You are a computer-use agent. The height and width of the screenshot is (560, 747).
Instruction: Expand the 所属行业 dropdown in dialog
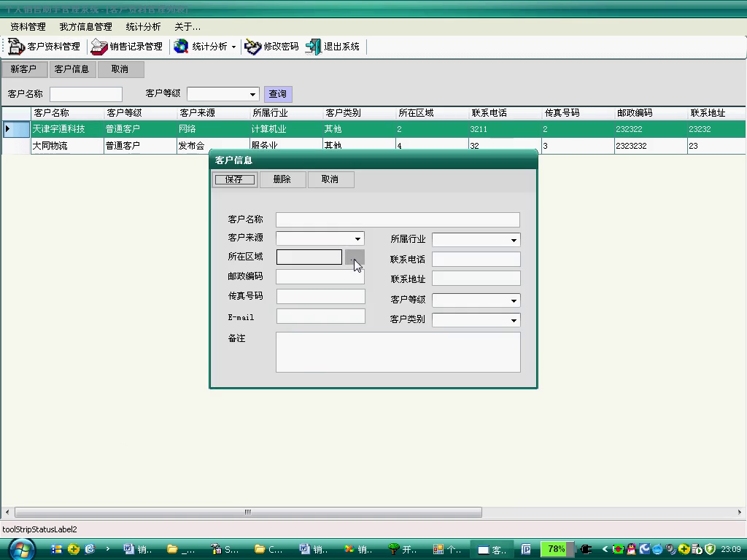point(514,240)
